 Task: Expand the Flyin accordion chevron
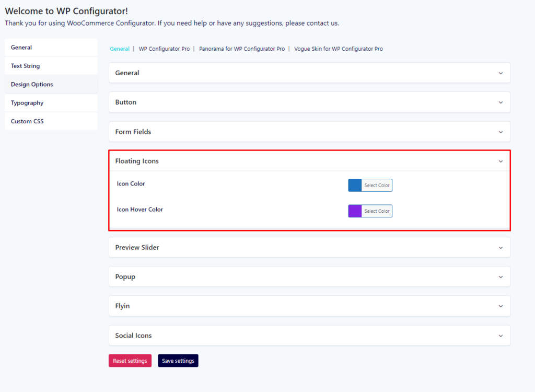pyautogui.click(x=501, y=306)
